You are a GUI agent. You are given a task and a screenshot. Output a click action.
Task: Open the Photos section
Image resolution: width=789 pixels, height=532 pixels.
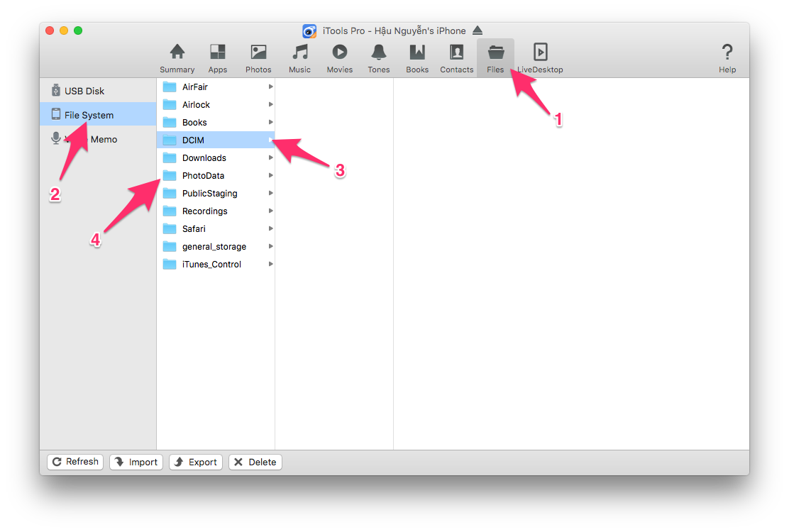[258, 57]
